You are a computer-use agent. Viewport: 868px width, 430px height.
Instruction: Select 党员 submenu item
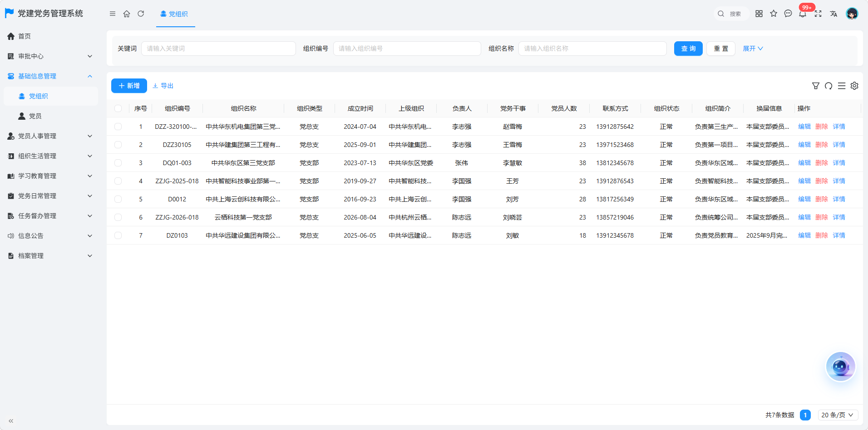coord(50,116)
